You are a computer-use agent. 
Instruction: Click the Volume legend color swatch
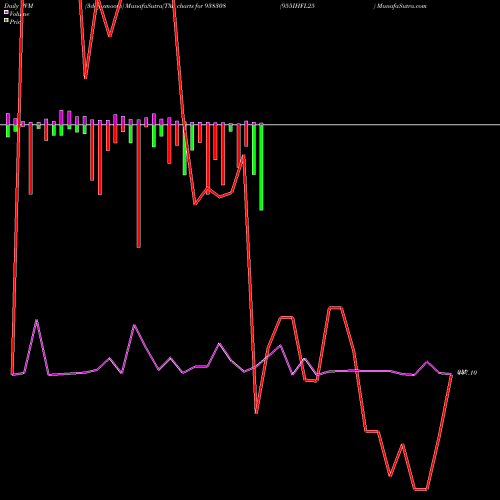coord(6,13)
